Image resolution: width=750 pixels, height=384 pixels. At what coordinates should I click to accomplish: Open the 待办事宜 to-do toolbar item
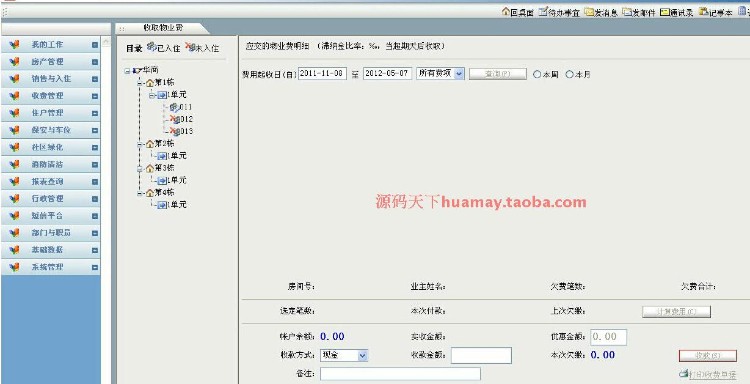click(559, 12)
